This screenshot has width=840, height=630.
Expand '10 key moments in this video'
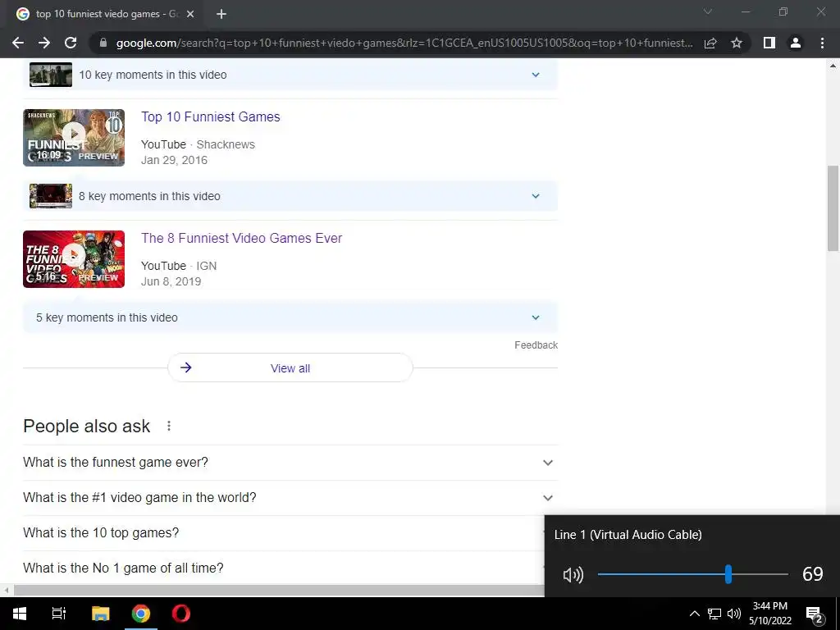(290, 75)
